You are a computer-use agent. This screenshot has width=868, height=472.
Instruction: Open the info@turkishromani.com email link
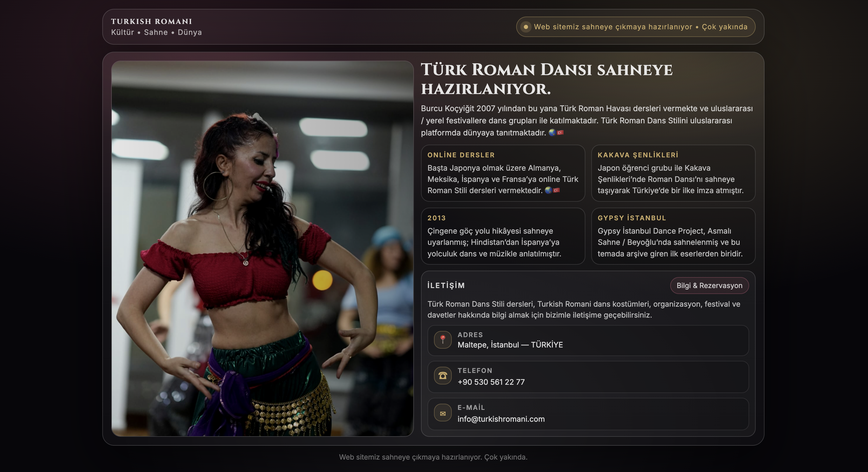(501, 419)
